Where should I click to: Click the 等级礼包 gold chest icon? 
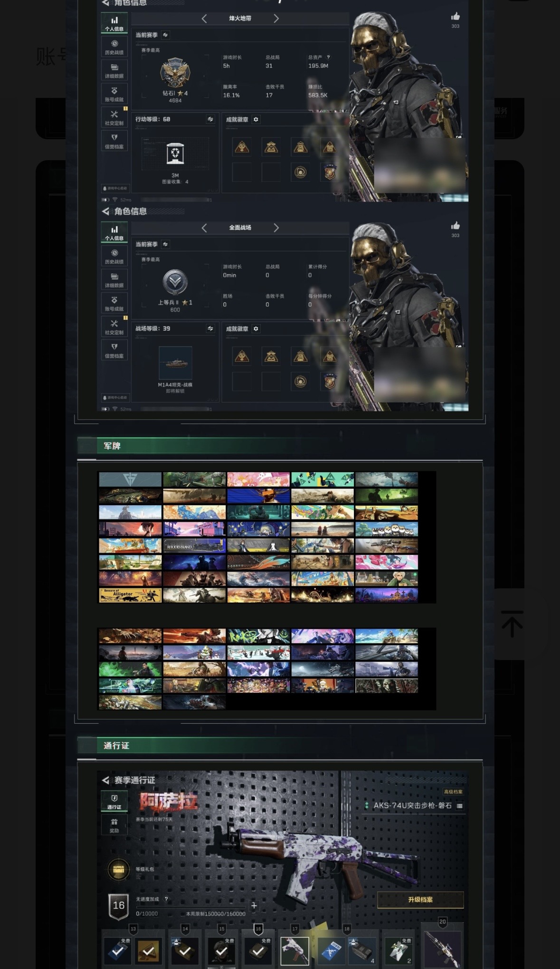(x=118, y=870)
